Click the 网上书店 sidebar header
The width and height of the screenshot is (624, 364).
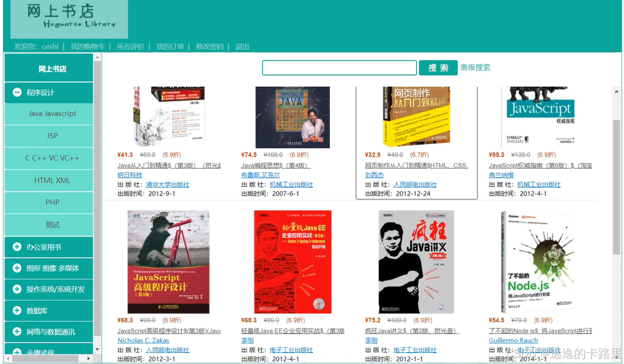[49, 68]
